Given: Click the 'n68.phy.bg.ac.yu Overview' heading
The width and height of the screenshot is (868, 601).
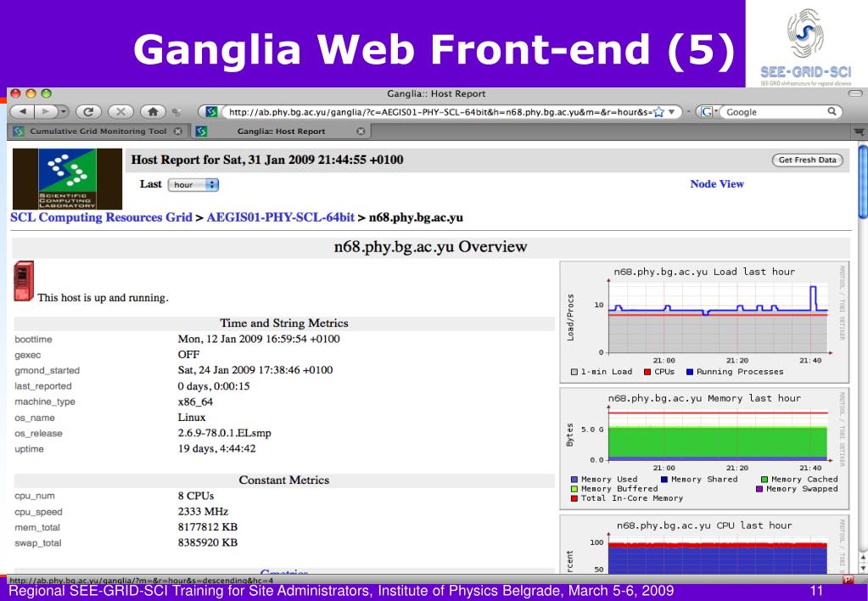Looking at the screenshot, I should pos(430,247).
